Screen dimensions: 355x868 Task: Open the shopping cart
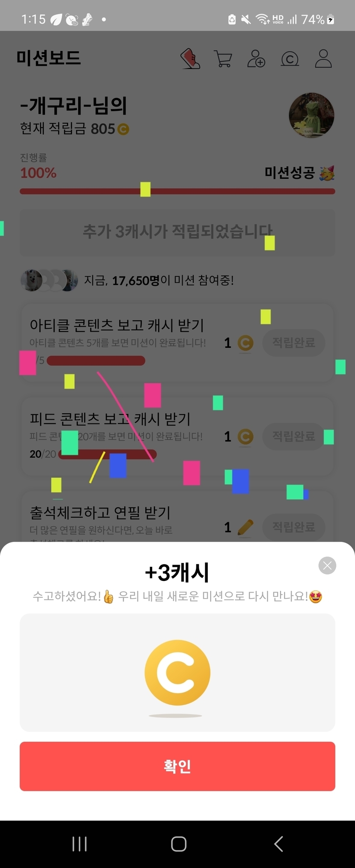[x=223, y=59]
